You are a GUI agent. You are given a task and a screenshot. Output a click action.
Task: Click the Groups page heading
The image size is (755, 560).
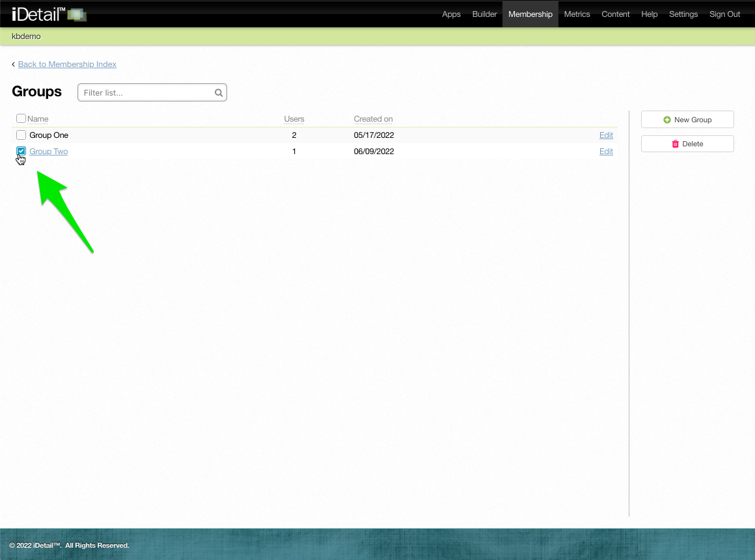pyautogui.click(x=36, y=92)
